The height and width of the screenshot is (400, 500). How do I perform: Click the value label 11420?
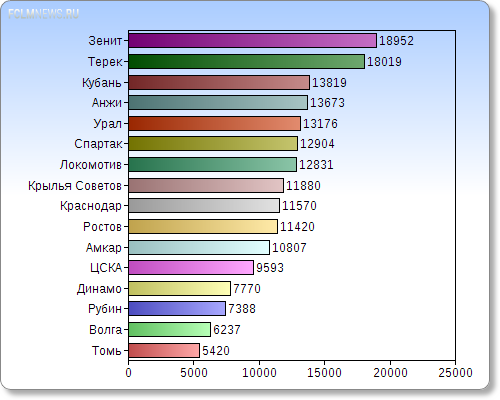[297, 227]
